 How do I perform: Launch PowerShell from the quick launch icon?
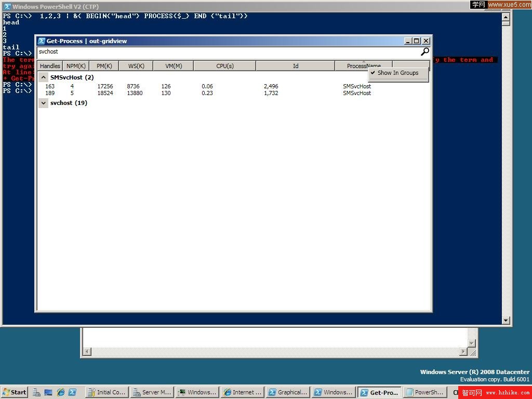coord(72,392)
